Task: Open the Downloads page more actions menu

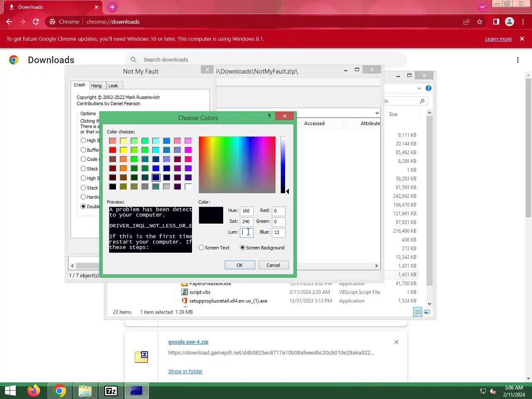Action: pyautogui.click(x=517, y=60)
